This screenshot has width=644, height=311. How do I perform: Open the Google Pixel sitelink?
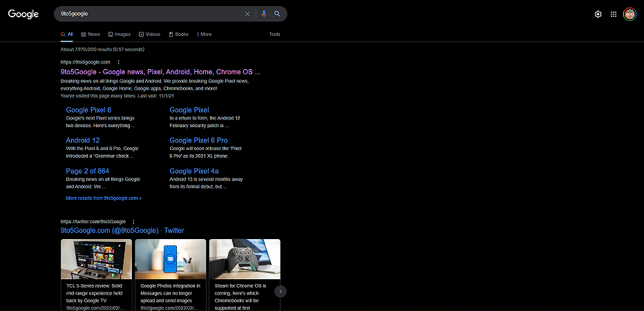point(189,110)
